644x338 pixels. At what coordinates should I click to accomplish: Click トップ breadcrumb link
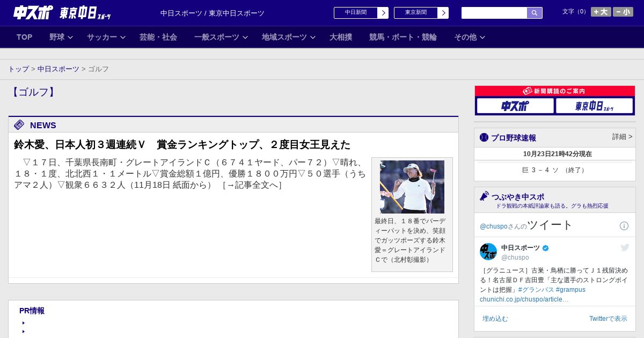click(18, 69)
